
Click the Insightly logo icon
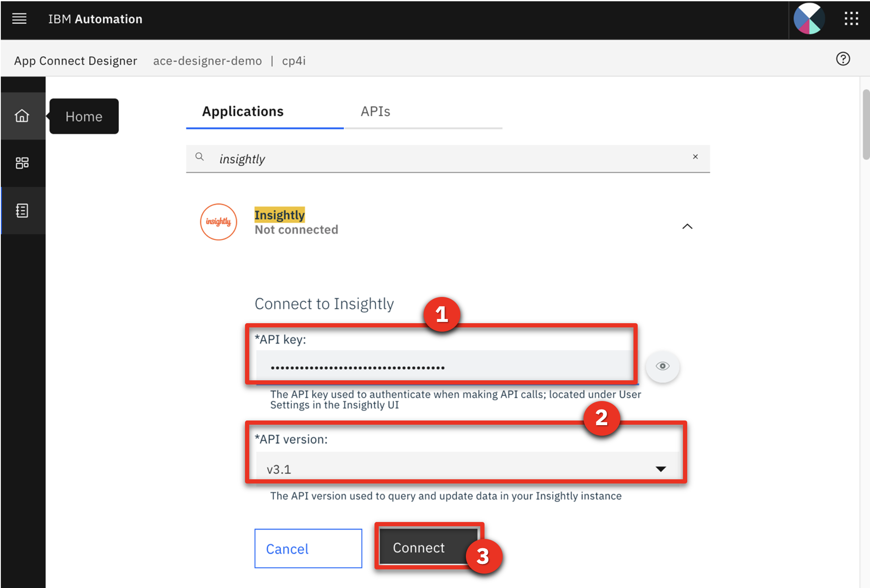218,222
